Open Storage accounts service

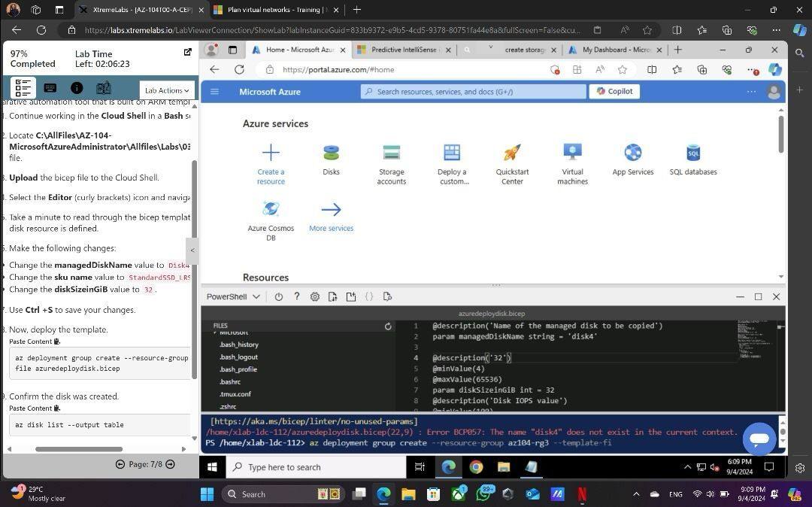[x=392, y=153]
